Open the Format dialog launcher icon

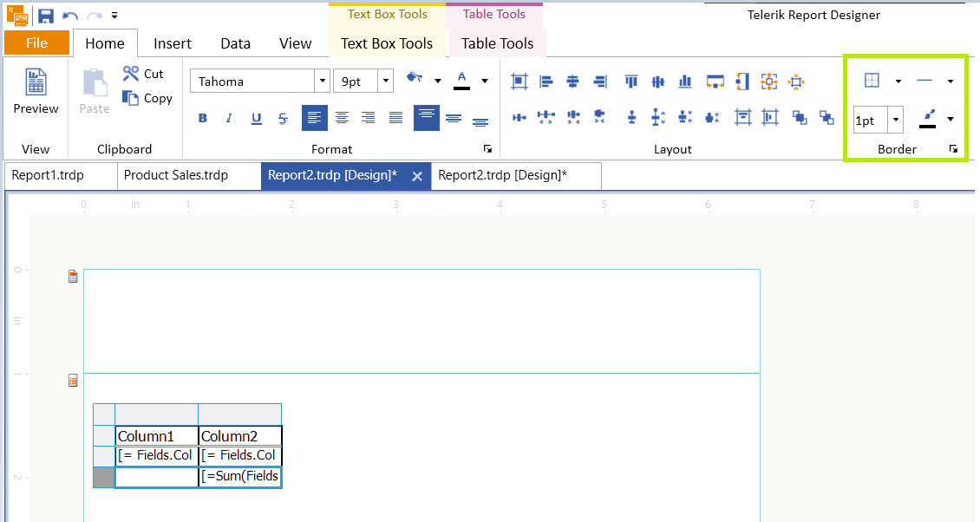[x=487, y=147]
